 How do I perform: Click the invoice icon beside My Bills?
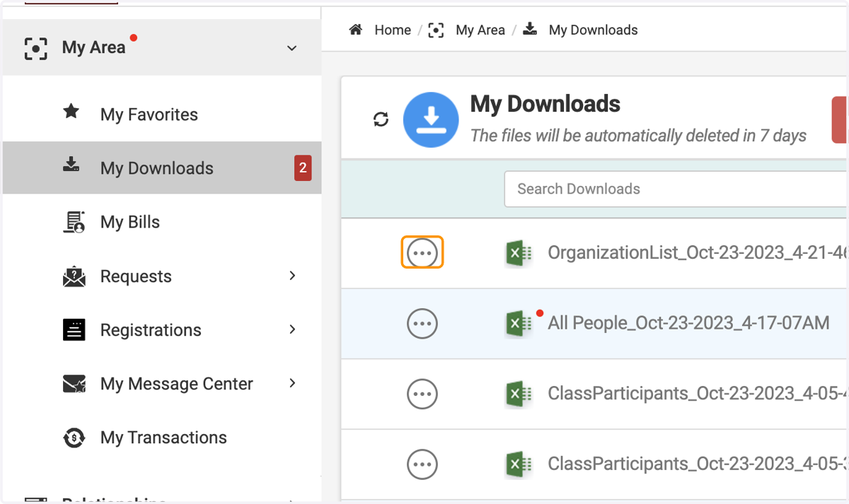74,222
